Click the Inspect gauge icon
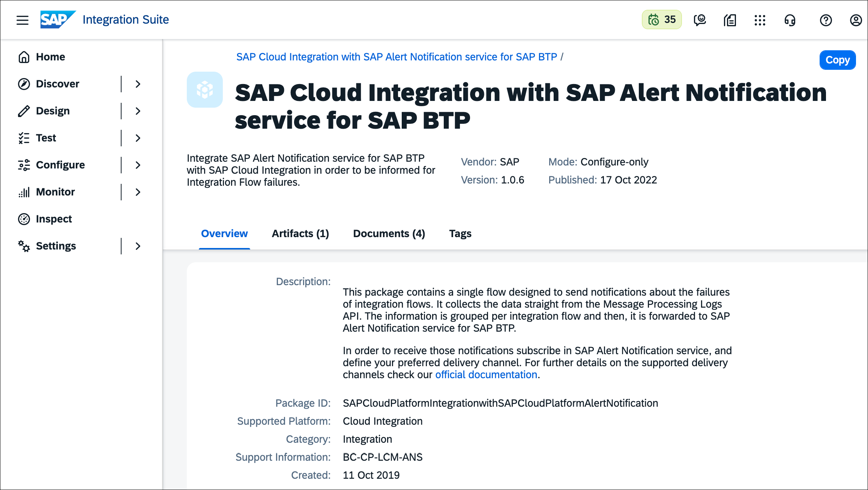This screenshot has width=868, height=490. (x=24, y=219)
